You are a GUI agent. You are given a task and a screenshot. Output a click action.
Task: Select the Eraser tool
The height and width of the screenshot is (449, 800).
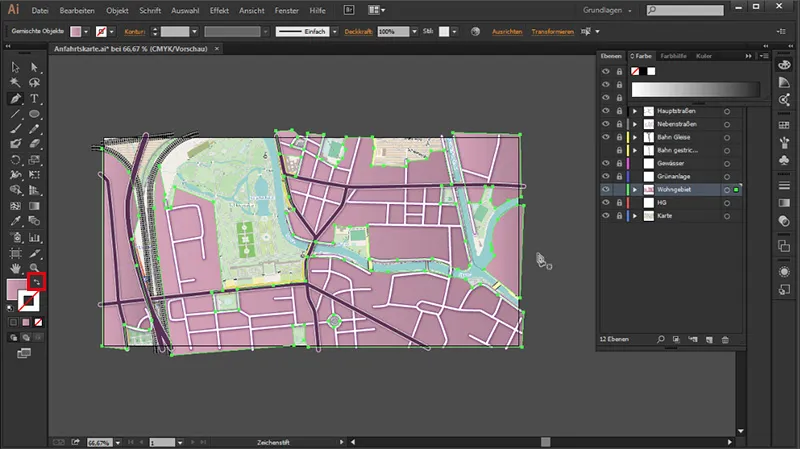pos(34,144)
